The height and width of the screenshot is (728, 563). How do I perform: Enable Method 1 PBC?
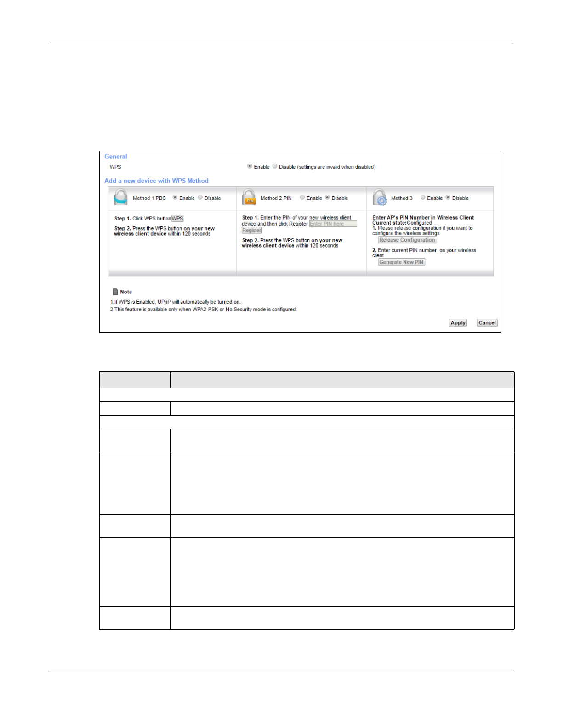(x=175, y=198)
